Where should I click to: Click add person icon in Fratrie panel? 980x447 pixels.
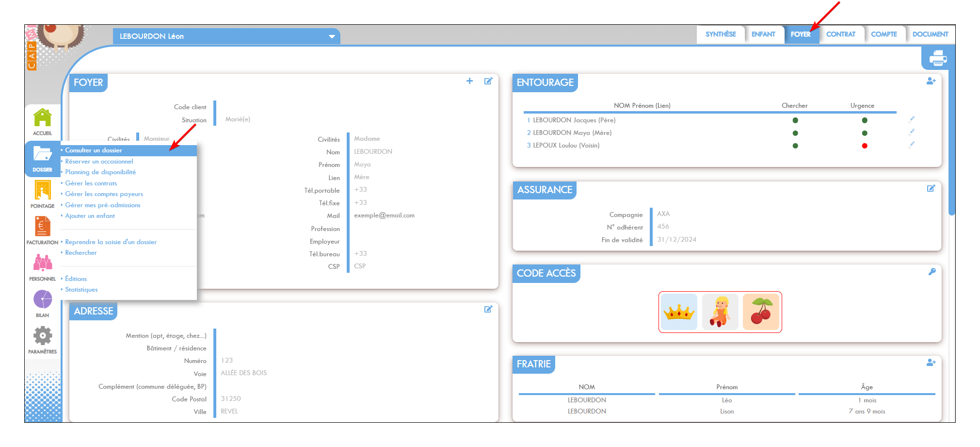pyautogui.click(x=931, y=363)
